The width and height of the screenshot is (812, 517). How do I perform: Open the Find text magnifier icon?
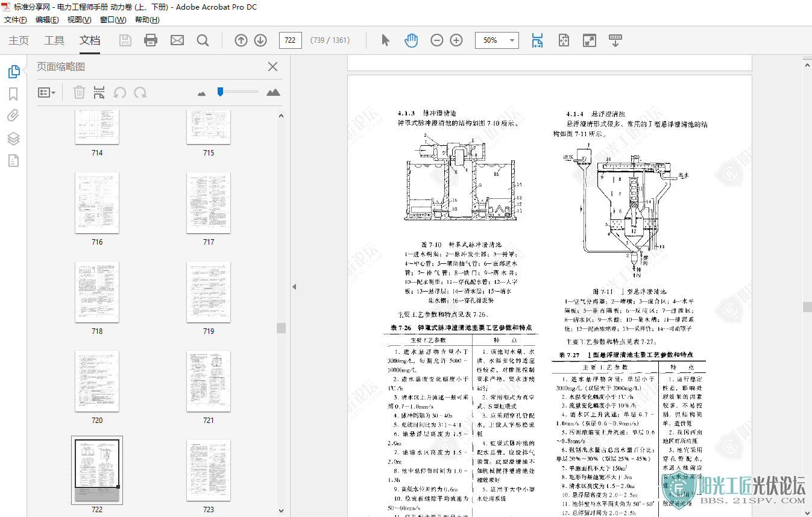(203, 40)
